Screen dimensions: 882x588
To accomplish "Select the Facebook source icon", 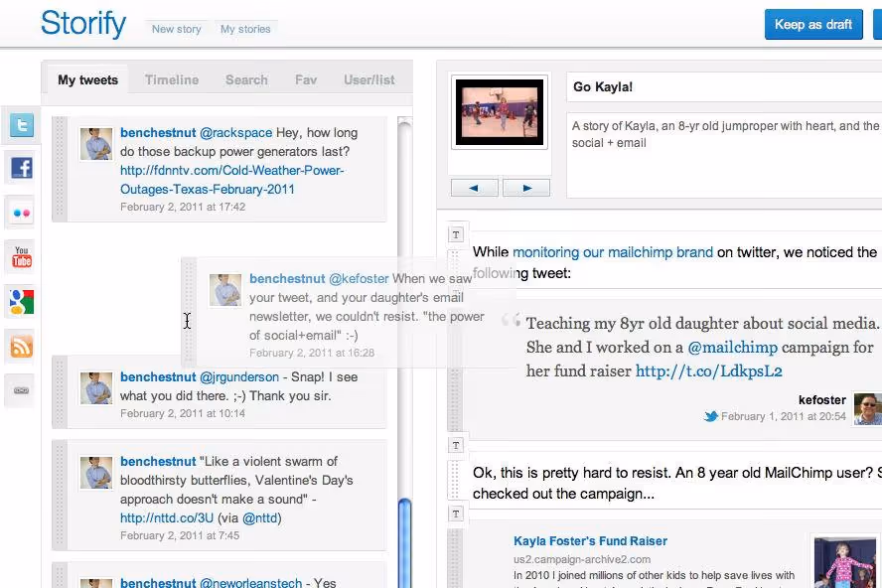I will 22,168.
